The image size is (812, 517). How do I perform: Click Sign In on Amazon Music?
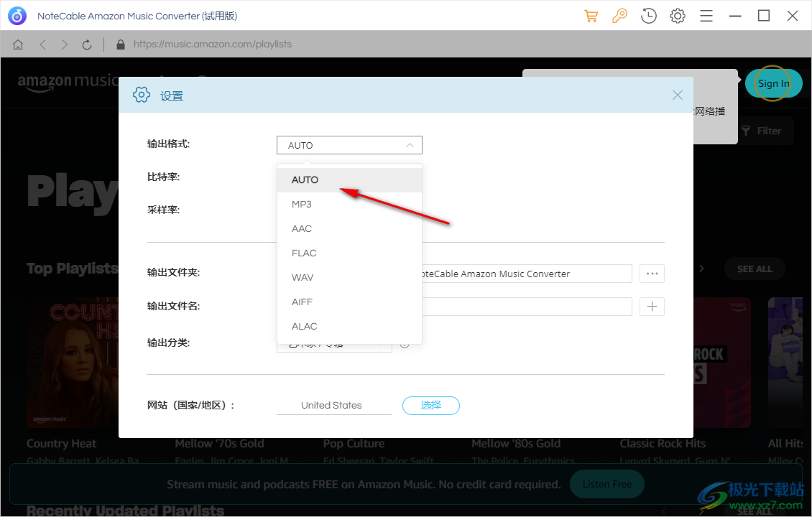pos(774,83)
